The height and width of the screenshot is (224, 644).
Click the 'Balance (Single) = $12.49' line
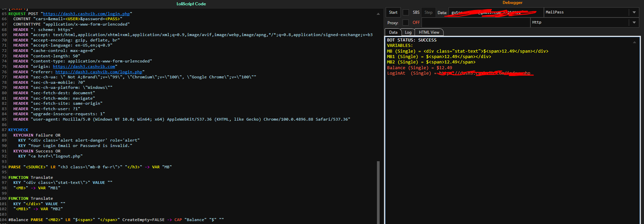(x=420, y=67)
